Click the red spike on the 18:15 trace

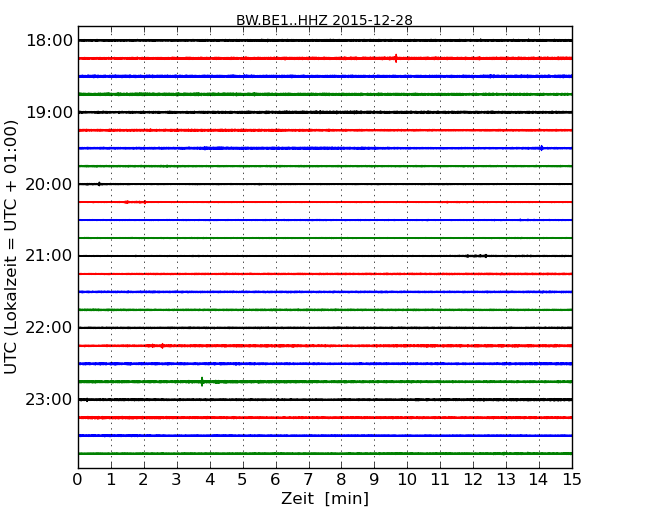[x=396, y=58]
